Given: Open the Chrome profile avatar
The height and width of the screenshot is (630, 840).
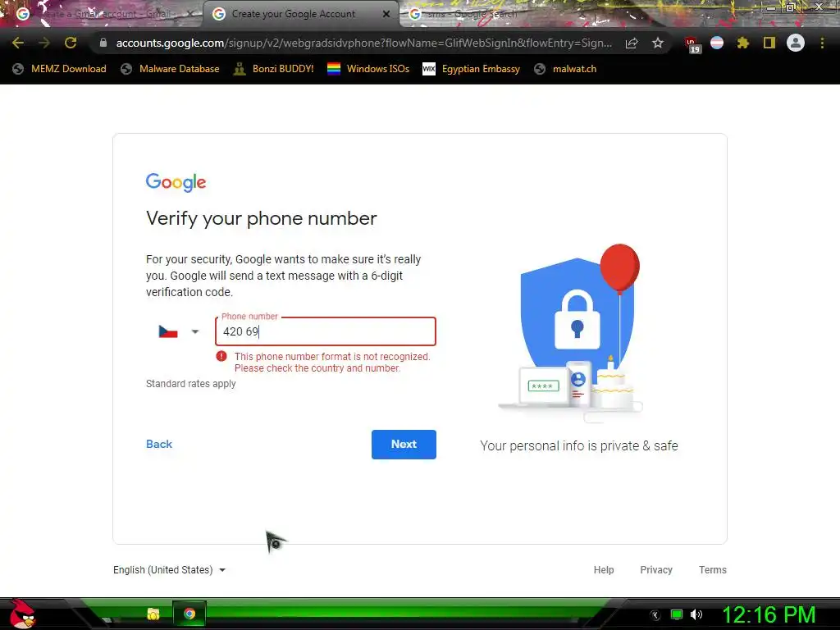Looking at the screenshot, I should coord(796,43).
